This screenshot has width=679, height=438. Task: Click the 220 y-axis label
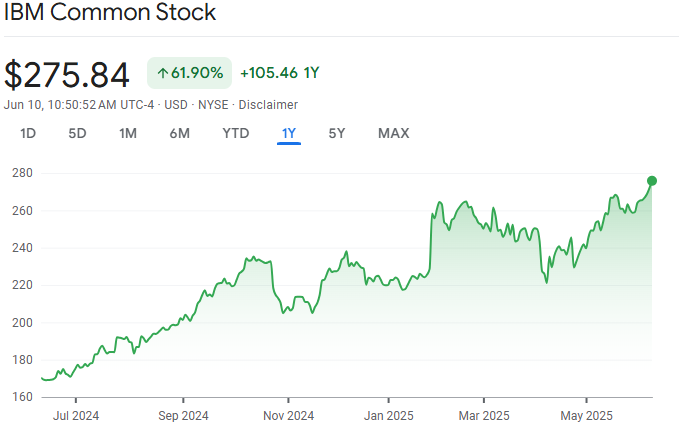22,285
